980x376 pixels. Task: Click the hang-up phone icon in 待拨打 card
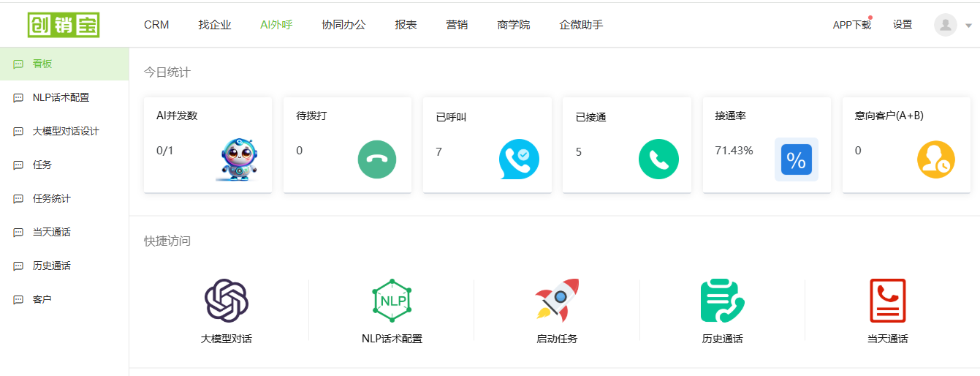point(377,159)
